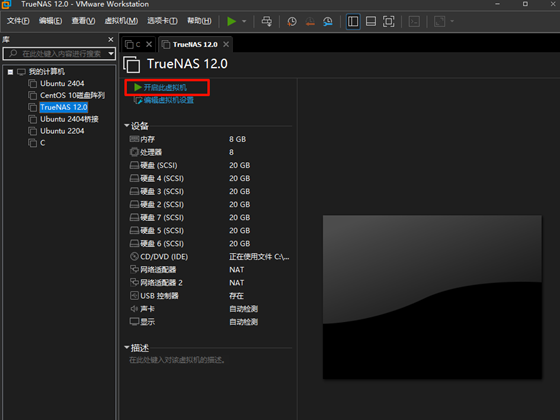This screenshot has width=560, height=420.
Task: Click the 内存 memory device row
Action: pos(210,139)
